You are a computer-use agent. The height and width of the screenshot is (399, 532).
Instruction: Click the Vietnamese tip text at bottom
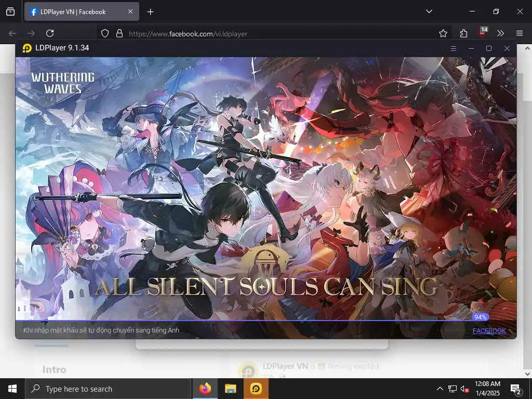101,330
